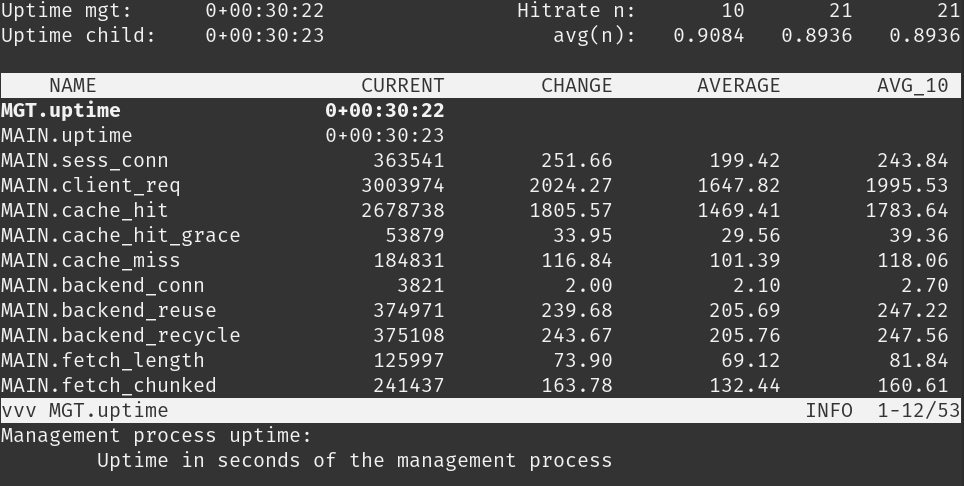The image size is (964, 486).
Task: Select the MAIN.cache_hit_grace row
Action: [x=121, y=236]
